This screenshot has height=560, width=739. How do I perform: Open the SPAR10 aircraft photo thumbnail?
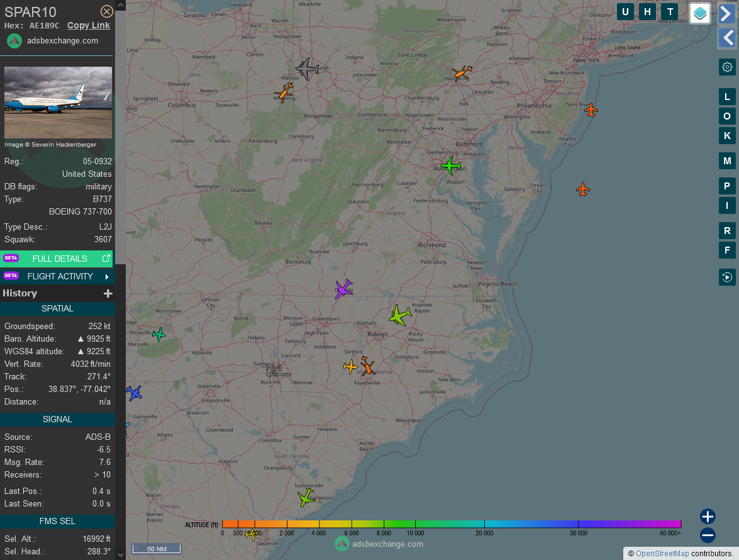(x=58, y=103)
